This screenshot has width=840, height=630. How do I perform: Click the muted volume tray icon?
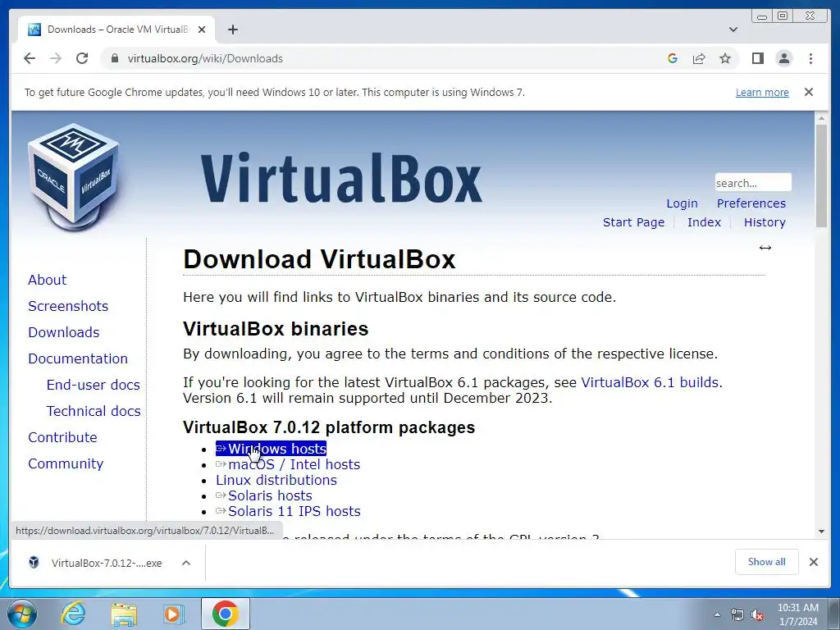757,614
